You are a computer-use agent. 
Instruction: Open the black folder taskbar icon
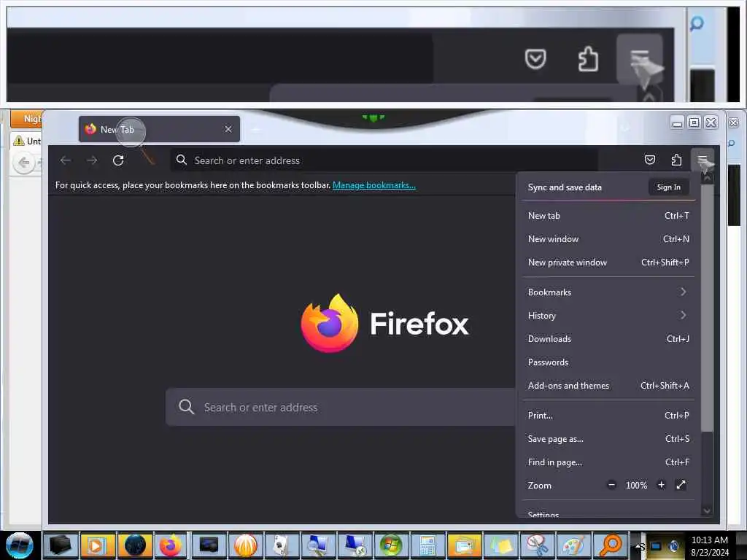pos(61,545)
